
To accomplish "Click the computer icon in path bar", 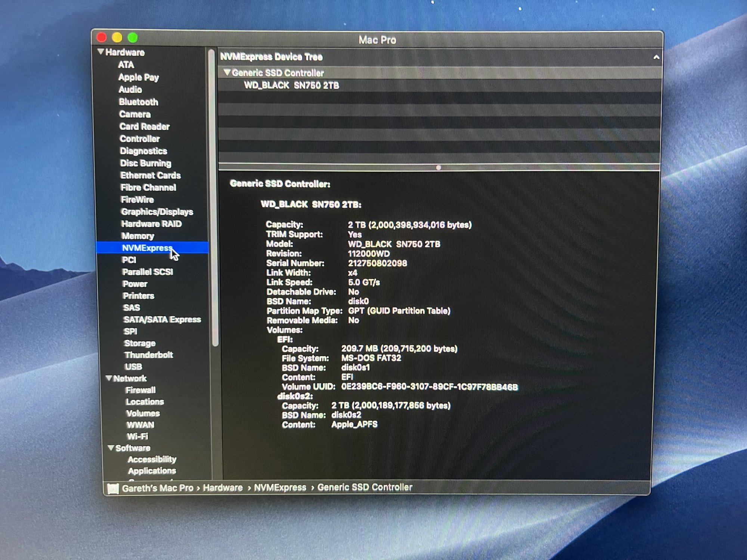I will pos(113,488).
